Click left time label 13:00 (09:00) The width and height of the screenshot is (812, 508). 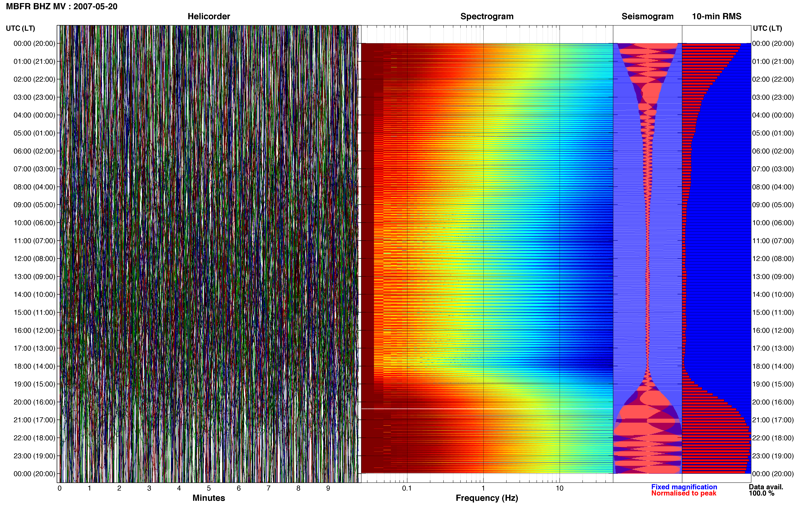click(x=34, y=277)
